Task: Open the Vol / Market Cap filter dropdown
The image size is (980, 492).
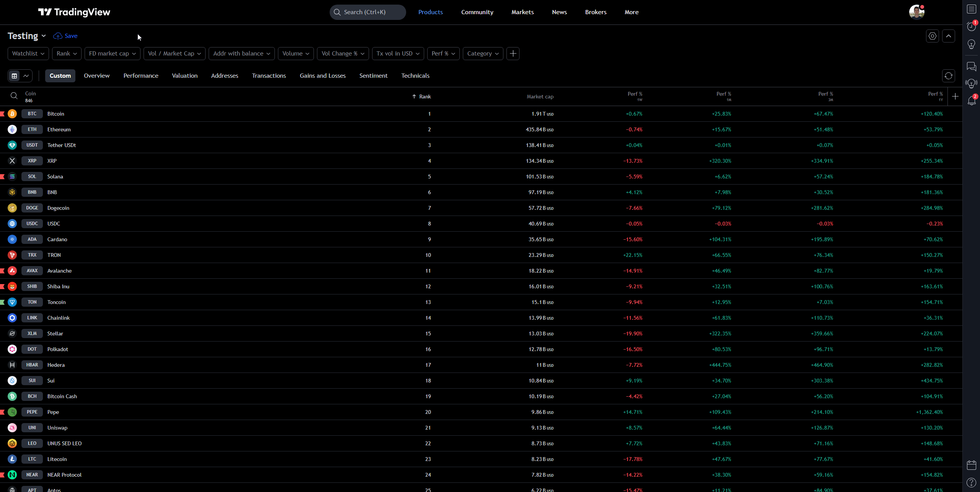Action: 175,54
